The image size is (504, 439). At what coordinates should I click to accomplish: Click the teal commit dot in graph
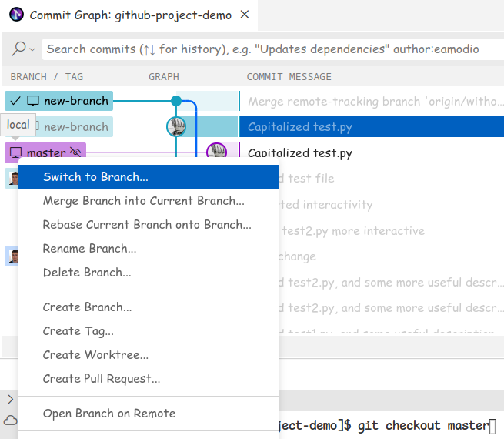point(176,101)
